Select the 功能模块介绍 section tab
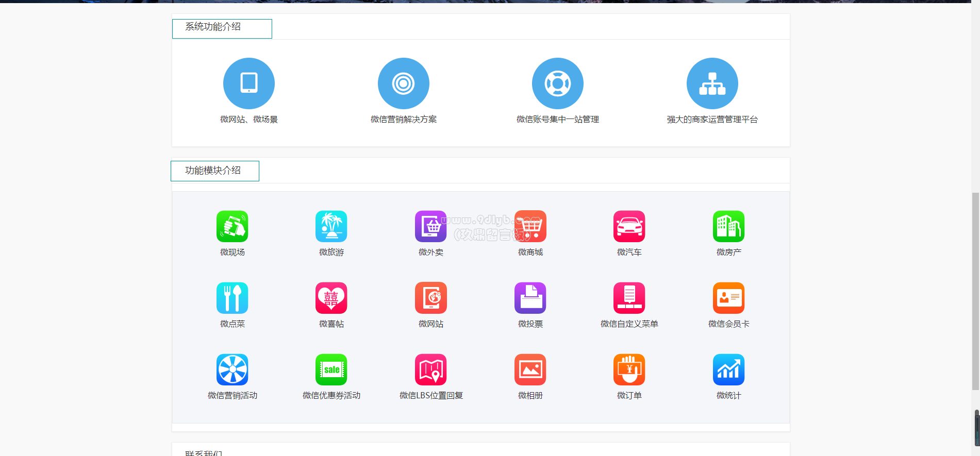 click(214, 171)
